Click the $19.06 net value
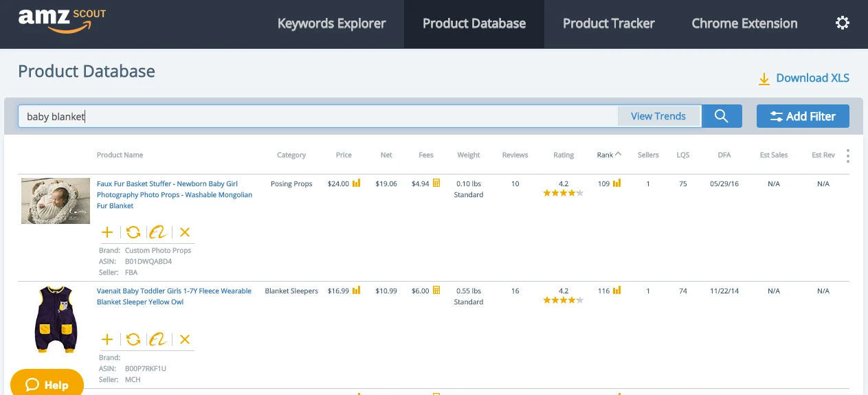 pyautogui.click(x=386, y=184)
